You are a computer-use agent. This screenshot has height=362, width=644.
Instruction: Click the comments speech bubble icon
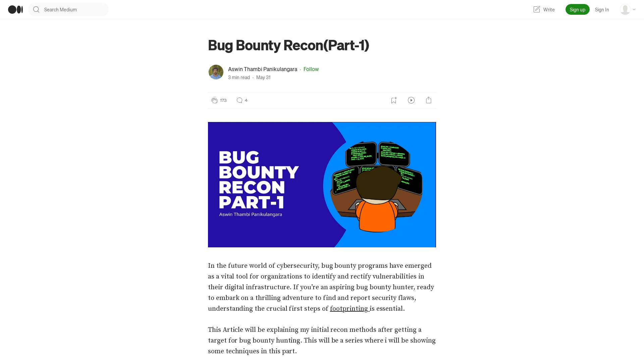239,100
